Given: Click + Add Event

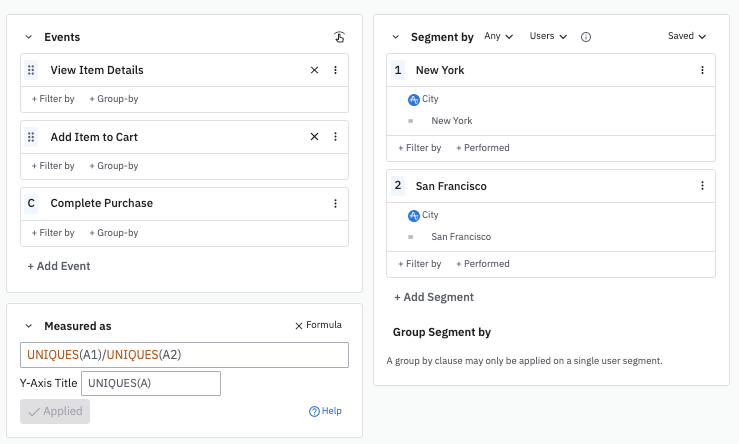Looking at the screenshot, I should 59,266.
